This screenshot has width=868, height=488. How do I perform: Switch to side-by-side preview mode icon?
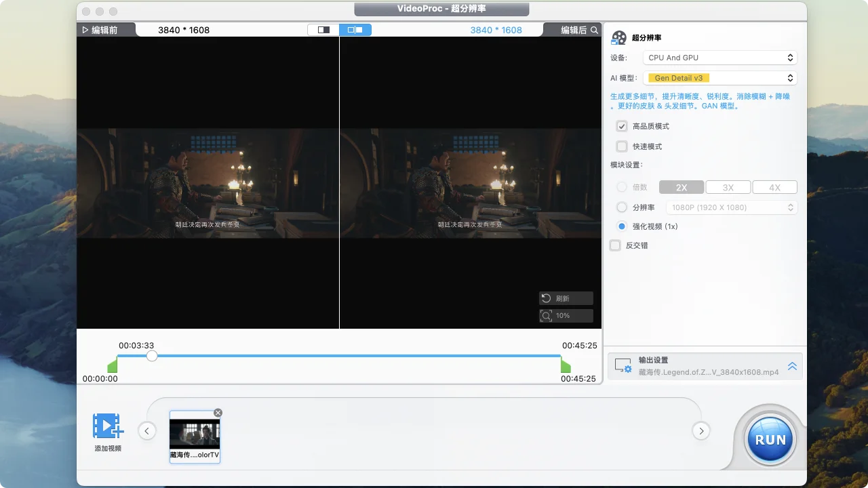[x=355, y=30]
